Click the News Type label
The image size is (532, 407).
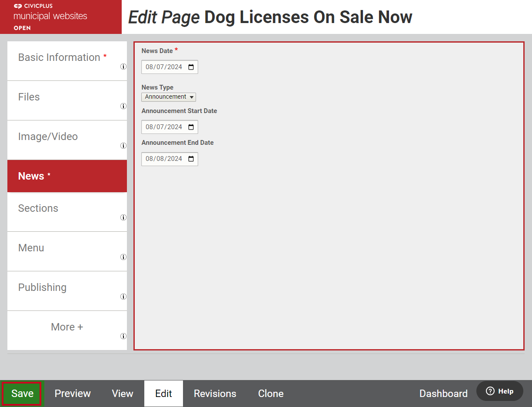point(157,87)
